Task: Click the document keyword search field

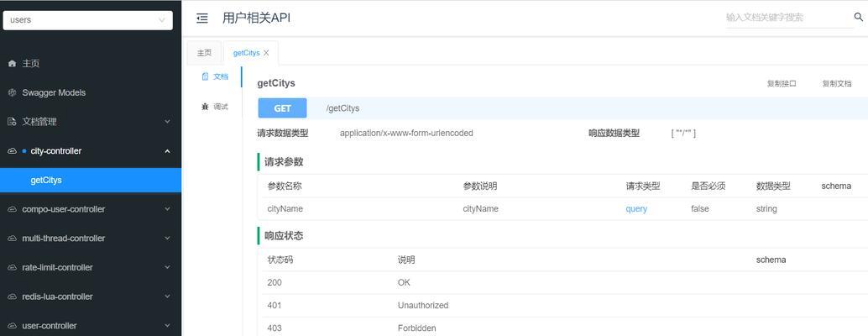Action: (789, 18)
